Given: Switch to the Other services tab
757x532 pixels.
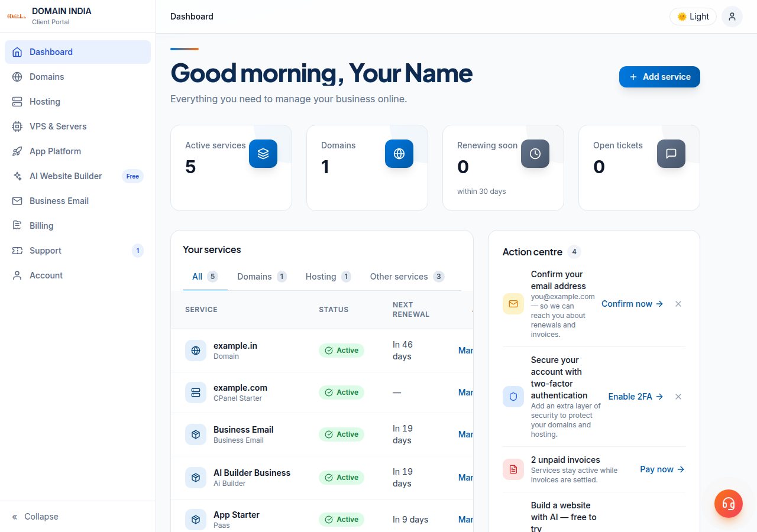Looking at the screenshot, I should pyautogui.click(x=407, y=277).
